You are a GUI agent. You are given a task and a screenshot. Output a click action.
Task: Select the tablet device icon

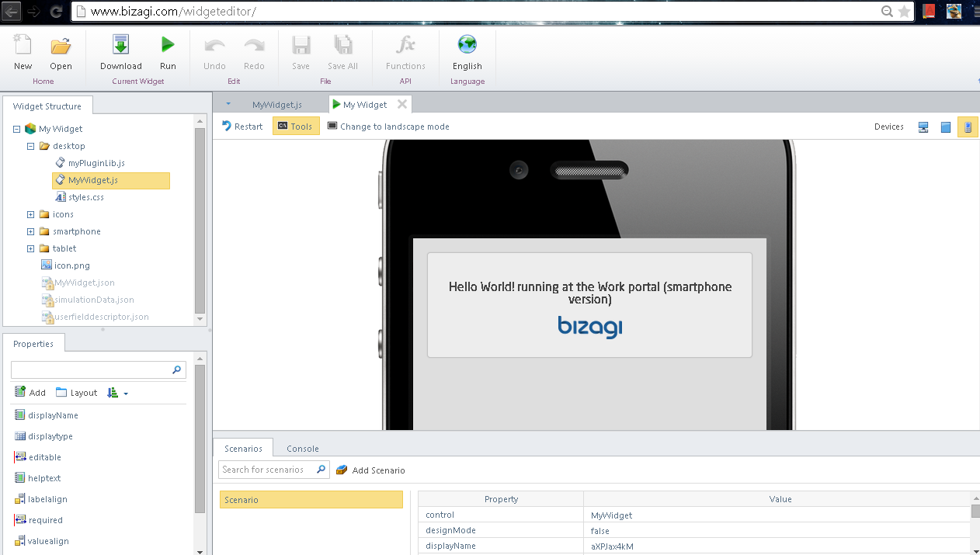pos(945,127)
